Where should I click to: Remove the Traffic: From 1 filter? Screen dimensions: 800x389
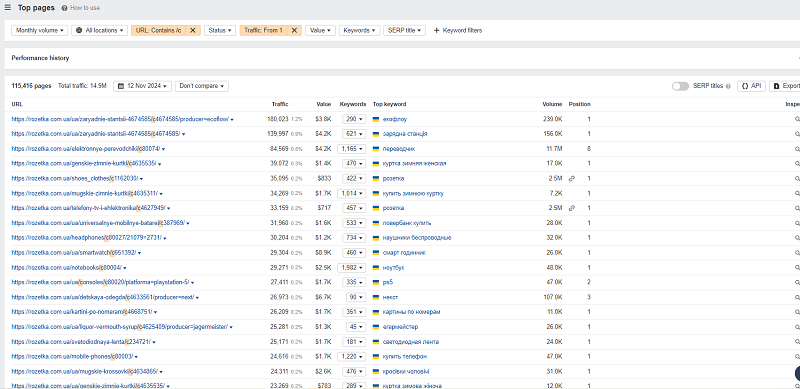tap(294, 31)
